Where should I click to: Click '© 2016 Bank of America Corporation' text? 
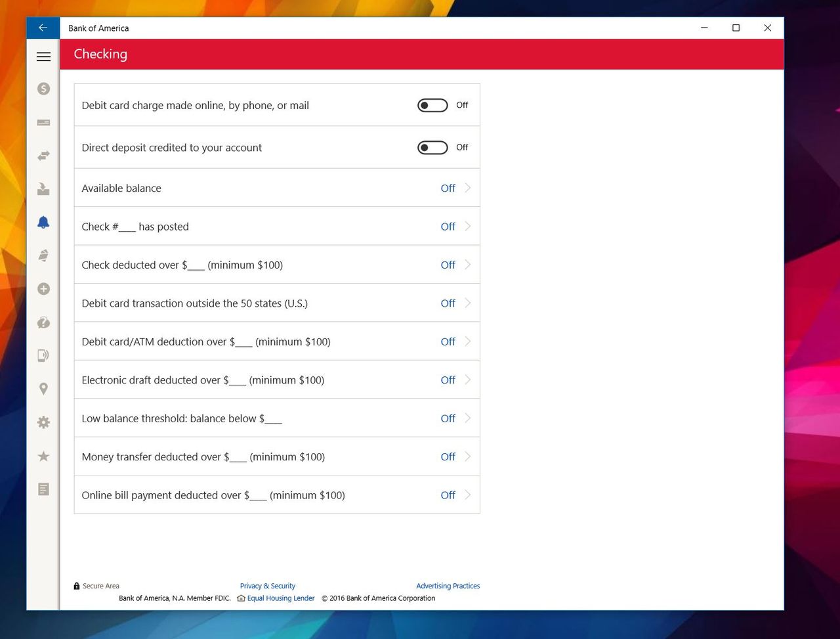tap(379, 598)
